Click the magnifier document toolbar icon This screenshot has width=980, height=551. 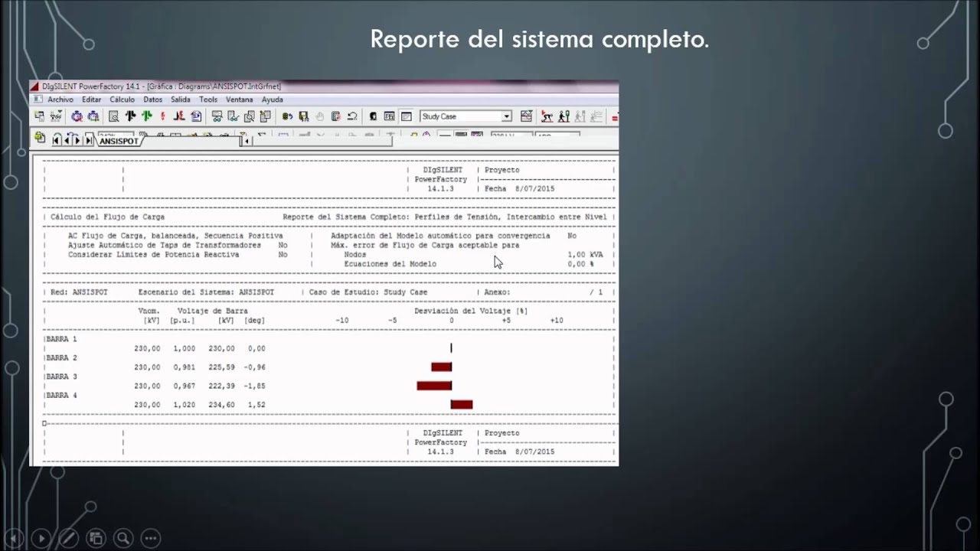click(114, 116)
